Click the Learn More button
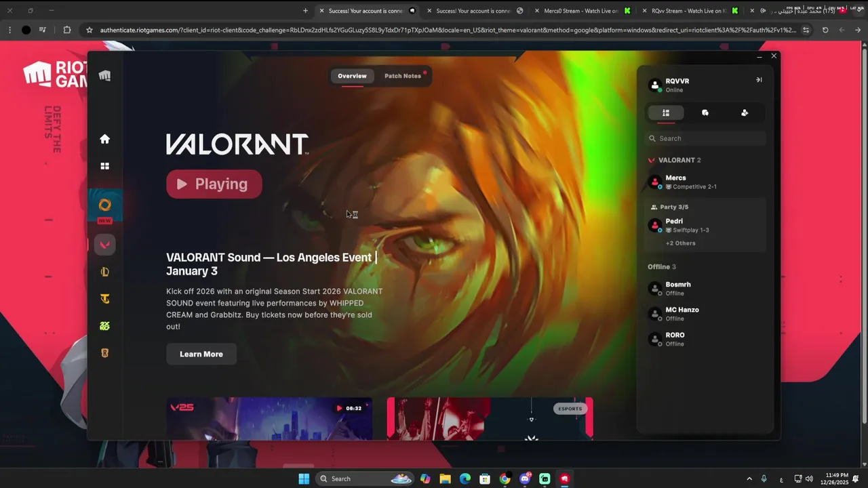The image size is (868, 488). 201,354
